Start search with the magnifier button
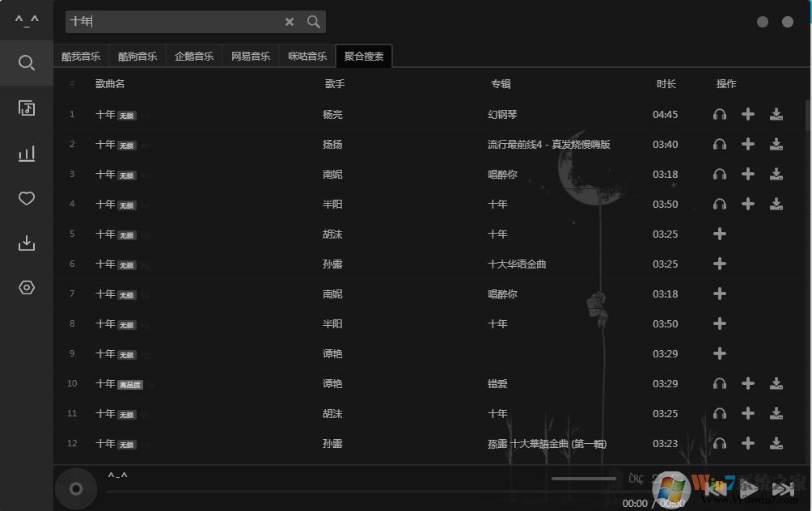This screenshot has height=511, width=812. (313, 22)
